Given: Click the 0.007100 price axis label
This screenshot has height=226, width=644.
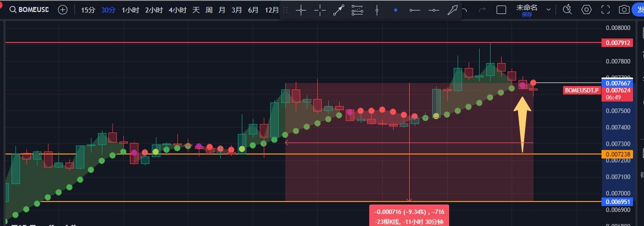Looking at the screenshot, I should 618,176.
